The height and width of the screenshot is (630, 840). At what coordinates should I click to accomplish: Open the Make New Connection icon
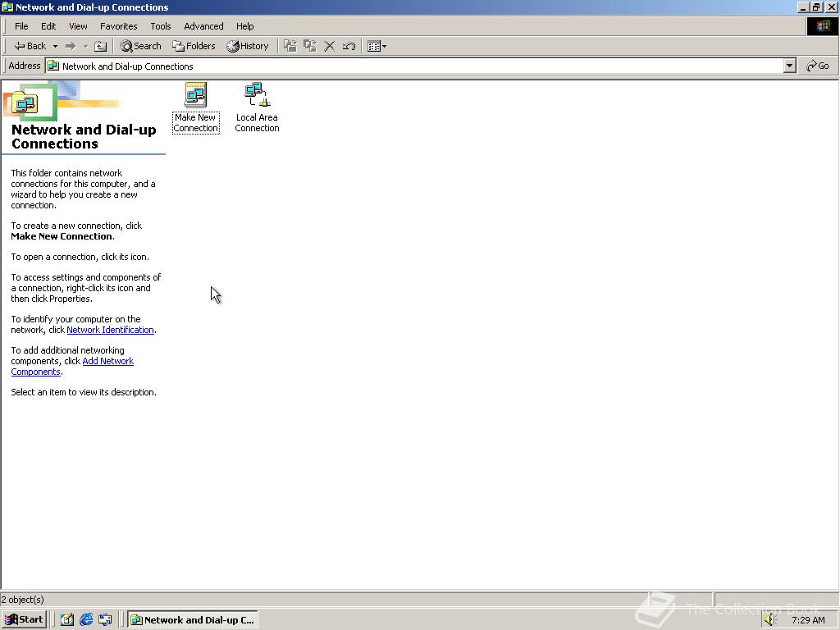pyautogui.click(x=195, y=107)
